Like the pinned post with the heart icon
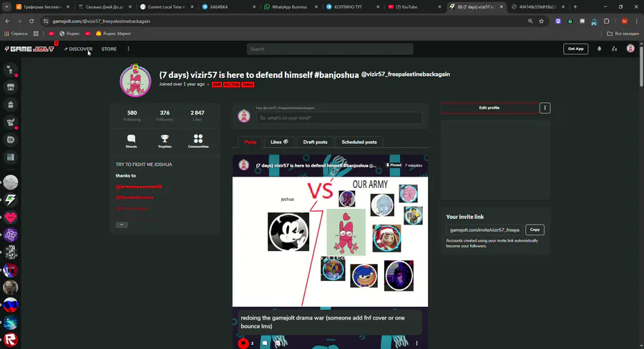The height and width of the screenshot is (349, 644). (243, 343)
